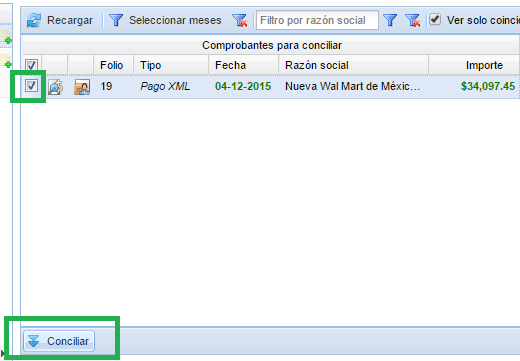Screen dimensions: 520x361
Task: Clear the month filter with red-x funnel
Action: (x=240, y=20)
